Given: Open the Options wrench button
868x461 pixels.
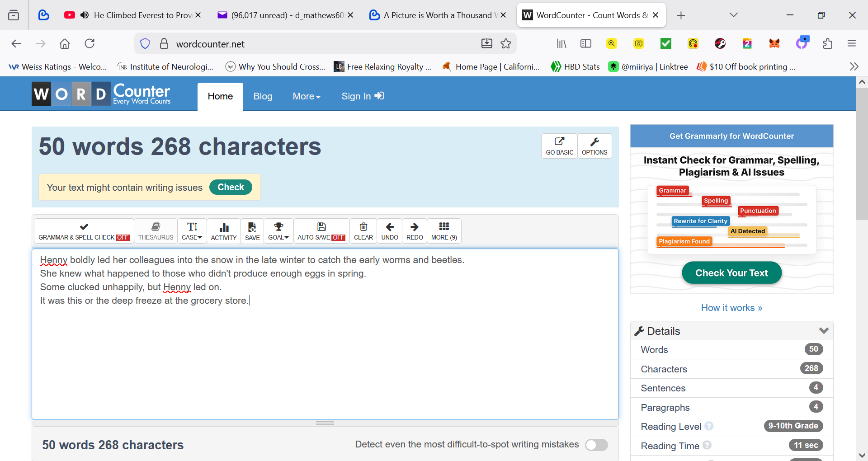Looking at the screenshot, I should click(594, 146).
